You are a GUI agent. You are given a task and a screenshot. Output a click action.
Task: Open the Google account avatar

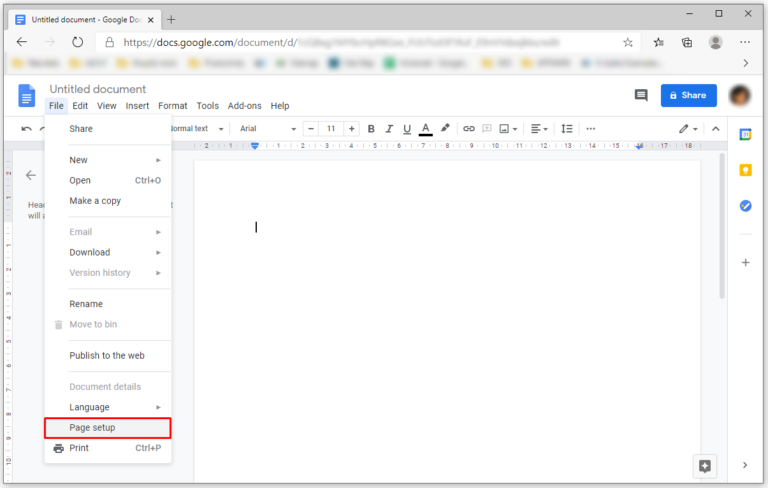click(x=740, y=96)
